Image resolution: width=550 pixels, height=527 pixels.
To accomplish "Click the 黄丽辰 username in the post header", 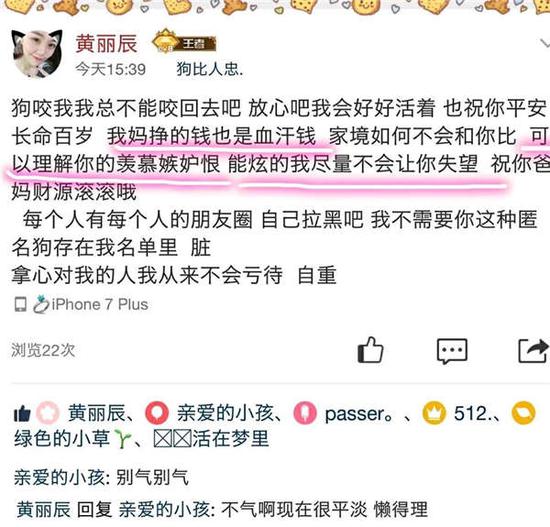I will click(x=106, y=44).
